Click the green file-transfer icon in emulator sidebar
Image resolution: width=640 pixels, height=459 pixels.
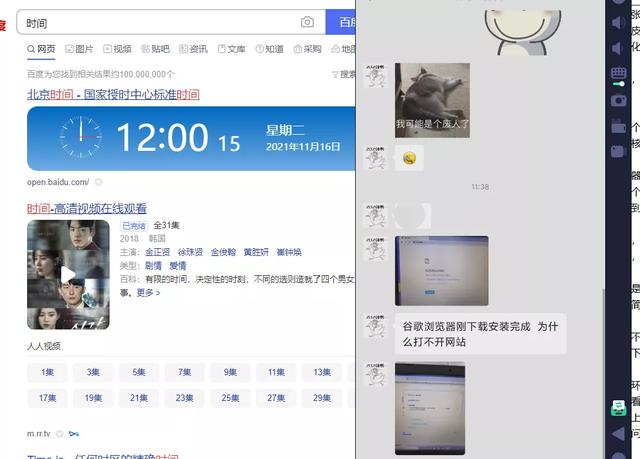(x=619, y=407)
